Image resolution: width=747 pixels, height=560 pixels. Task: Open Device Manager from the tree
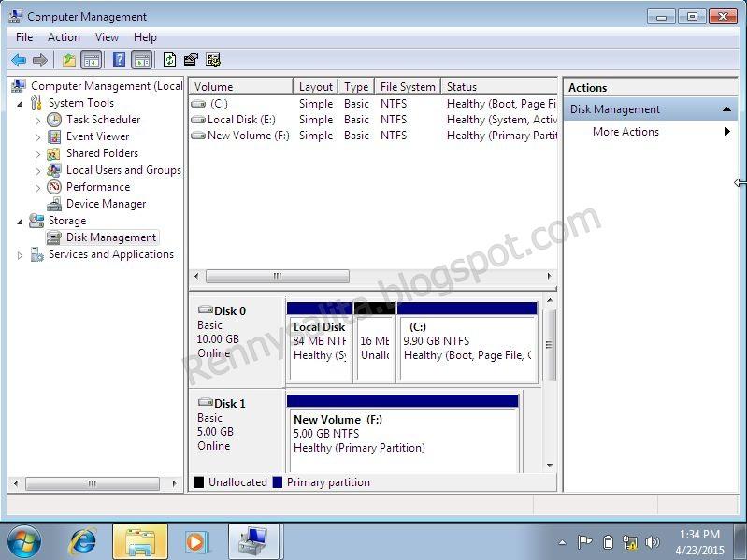coord(107,204)
